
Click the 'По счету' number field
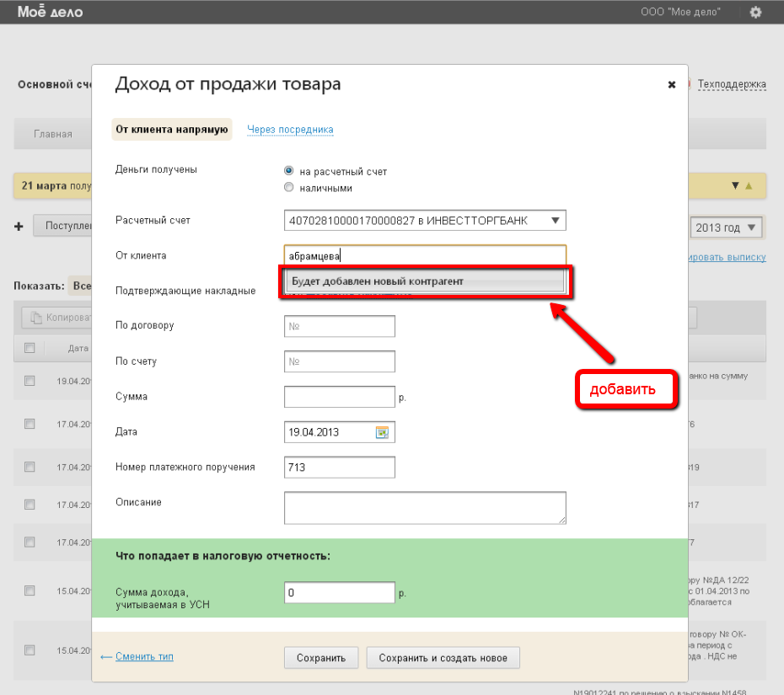pyautogui.click(x=340, y=361)
